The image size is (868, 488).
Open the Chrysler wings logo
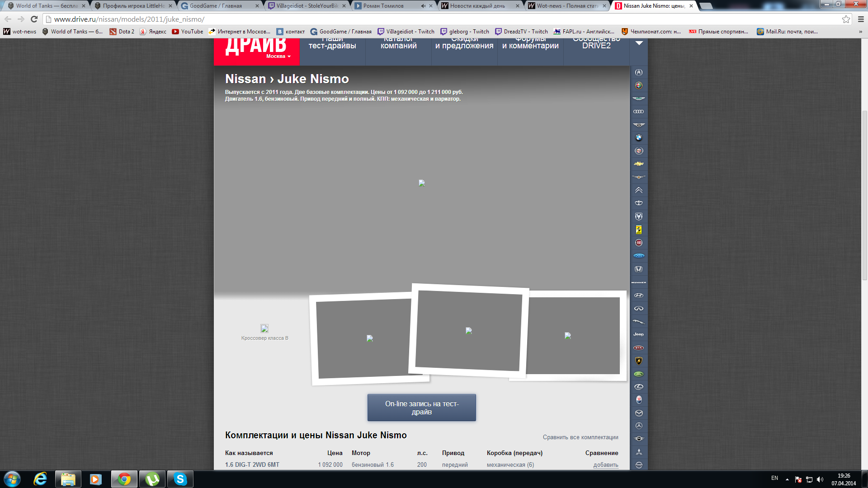[x=639, y=177]
